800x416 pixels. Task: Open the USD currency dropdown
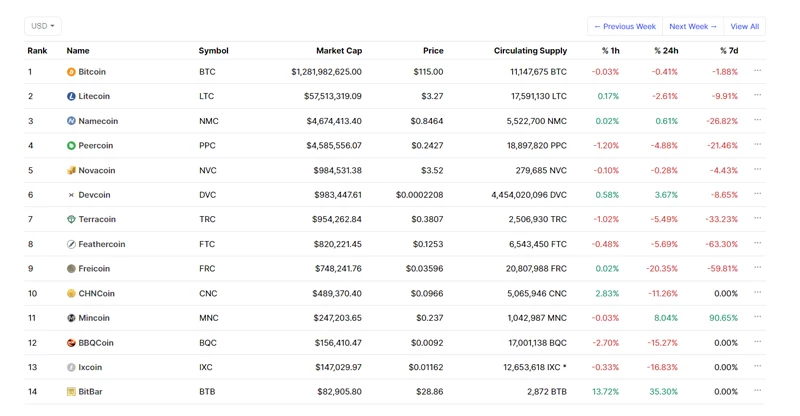coord(43,26)
